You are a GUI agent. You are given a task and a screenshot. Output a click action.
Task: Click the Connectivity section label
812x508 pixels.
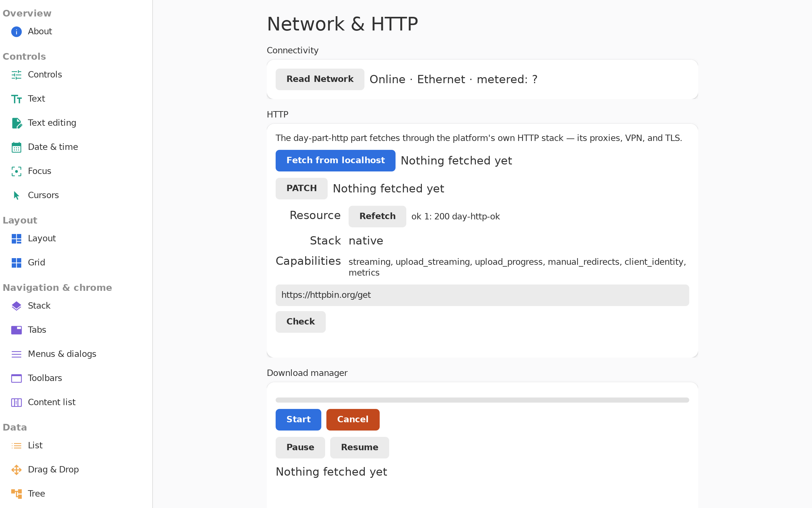(292, 51)
